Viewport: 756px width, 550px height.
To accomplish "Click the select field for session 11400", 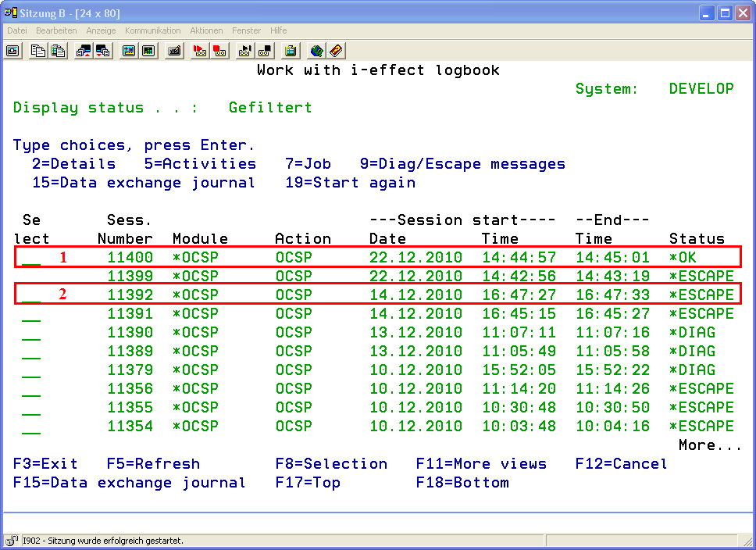I will tap(31, 258).
